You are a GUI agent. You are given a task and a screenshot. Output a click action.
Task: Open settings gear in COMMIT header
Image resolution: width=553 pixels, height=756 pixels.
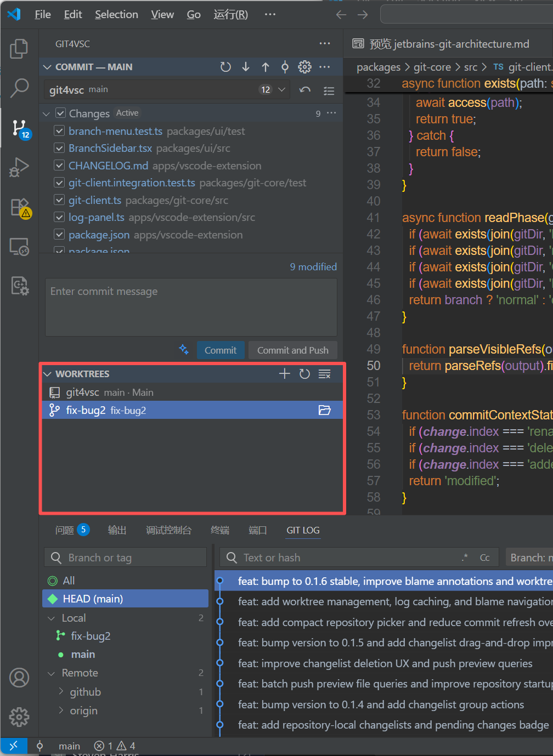coord(304,67)
